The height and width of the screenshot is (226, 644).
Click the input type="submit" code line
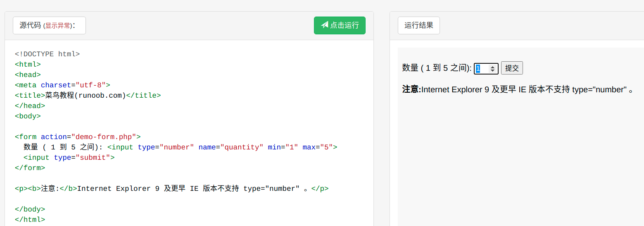pos(69,157)
